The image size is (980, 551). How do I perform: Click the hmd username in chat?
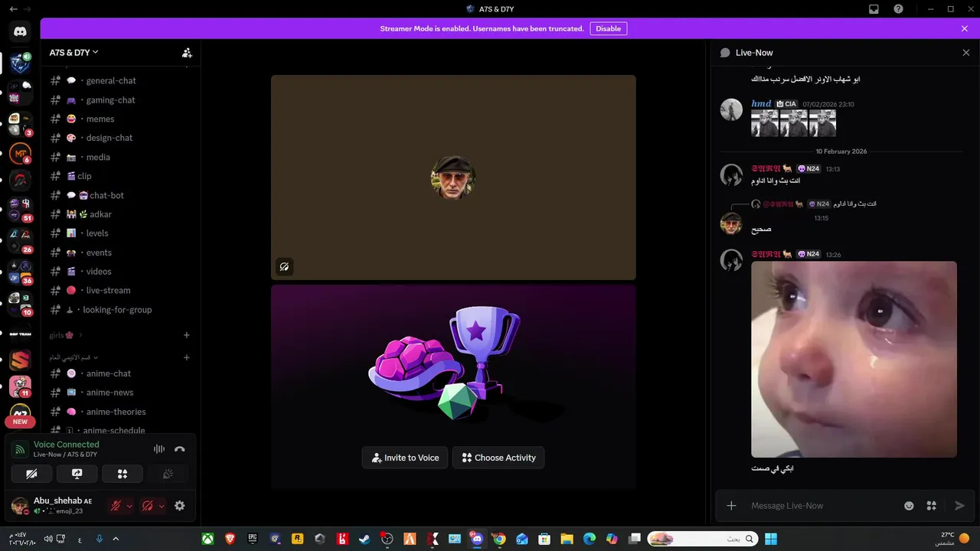click(761, 104)
